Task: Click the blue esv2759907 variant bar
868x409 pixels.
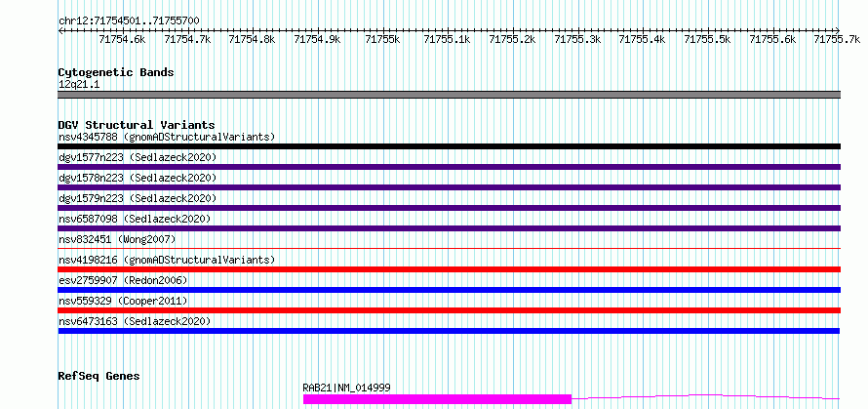Action: [x=449, y=290]
